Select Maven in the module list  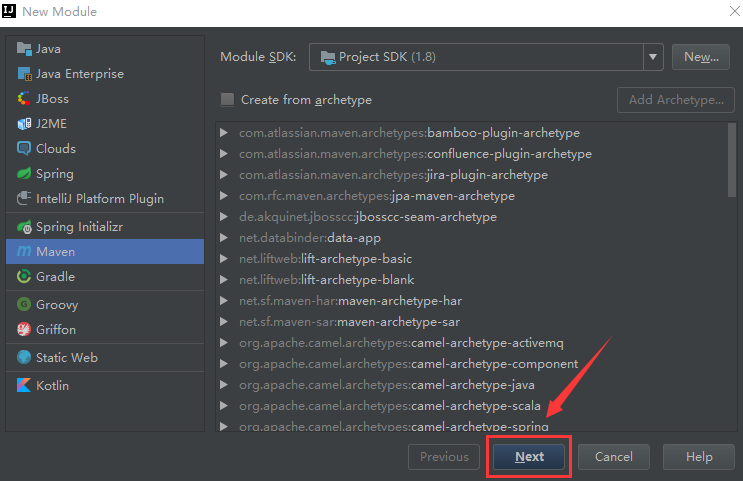pyautogui.click(x=56, y=252)
